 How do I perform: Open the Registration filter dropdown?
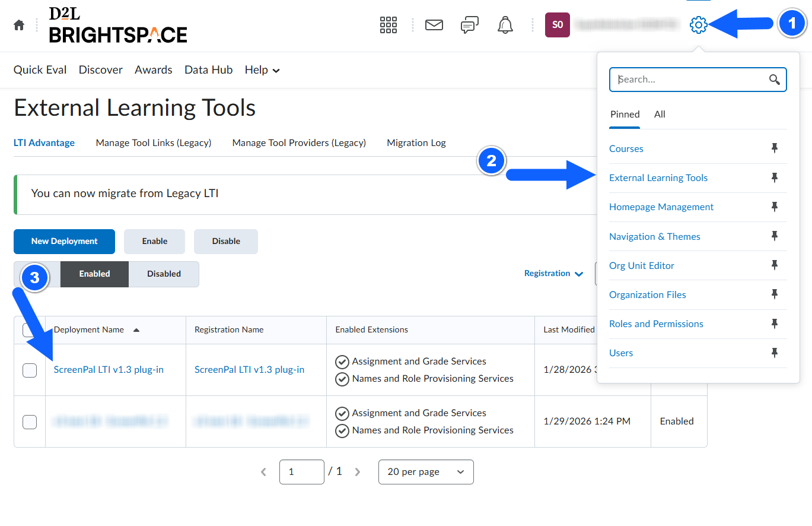click(x=555, y=274)
